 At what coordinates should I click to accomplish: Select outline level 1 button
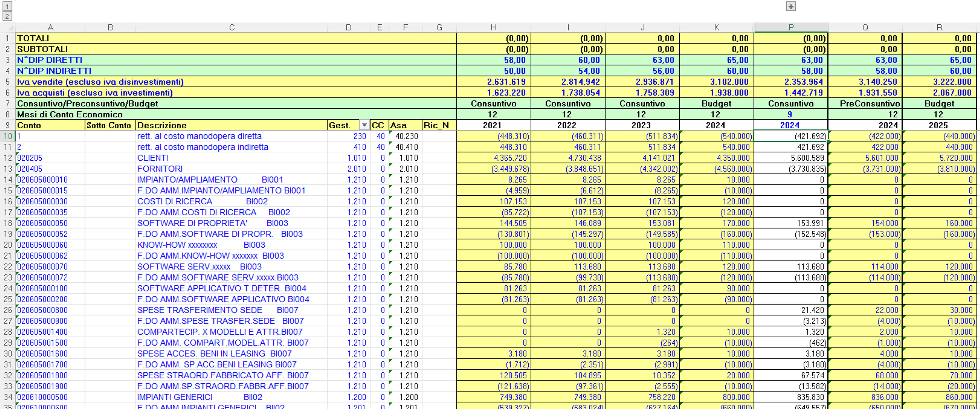pyautogui.click(x=7, y=6)
